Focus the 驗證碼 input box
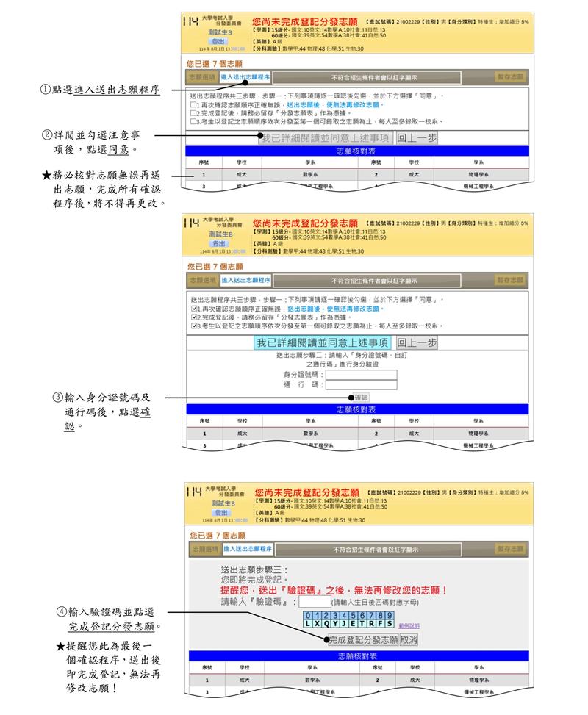The height and width of the screenshot is (715, 588). (x=315, y=602)
